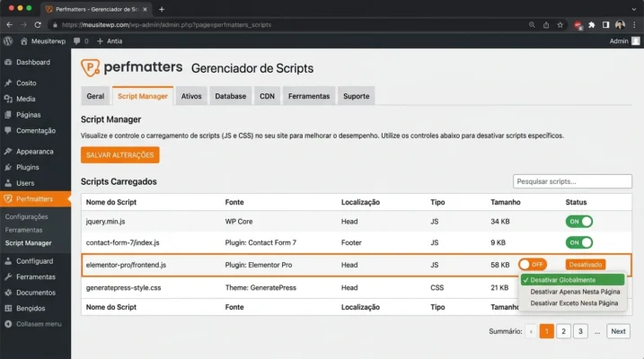The image size is (644, 359).
Task: Click the red extension icon in toolbar
Action: tap(578, 25)
